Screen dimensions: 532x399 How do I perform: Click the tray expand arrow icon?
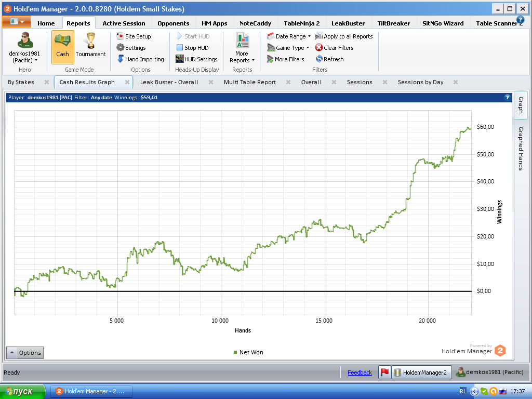coord(474,392)
